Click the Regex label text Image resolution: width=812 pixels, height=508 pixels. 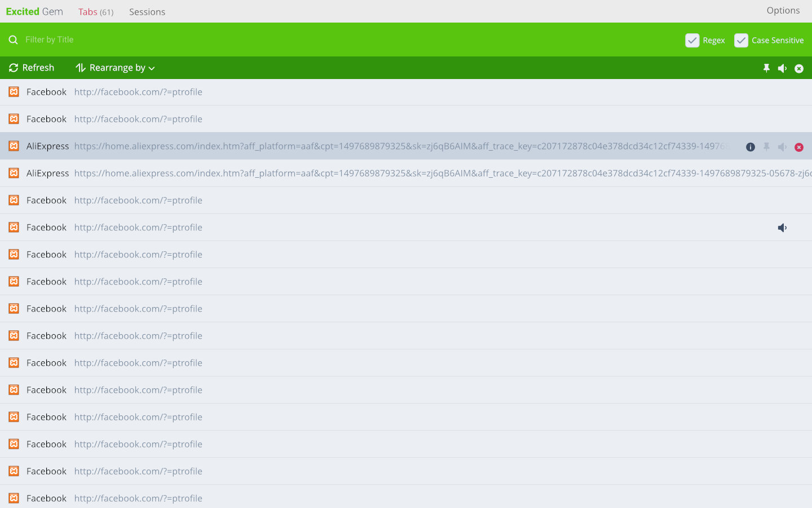click(x=714, y=41)
